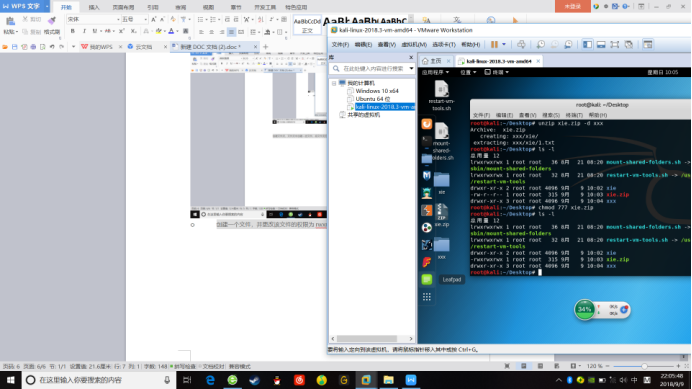This screenshot has width=692, height=389.
Task: Toggle Superscript in WPS ribbon
Action: pos(121,31)
